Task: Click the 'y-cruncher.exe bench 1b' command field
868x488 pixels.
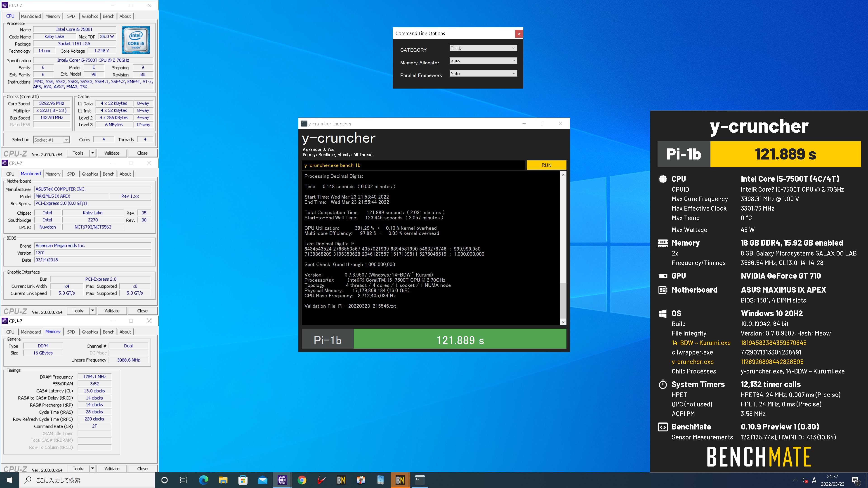Action: pos(413,165)
